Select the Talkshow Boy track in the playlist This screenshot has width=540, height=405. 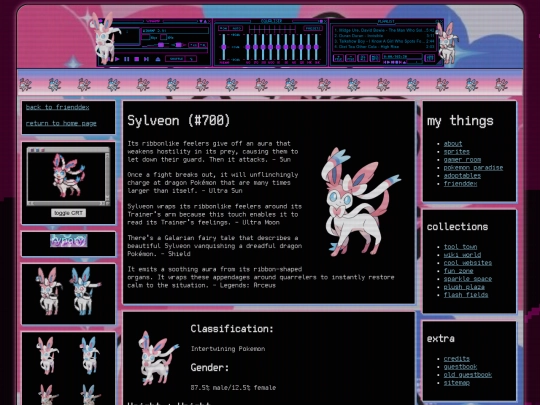point(384,41)
